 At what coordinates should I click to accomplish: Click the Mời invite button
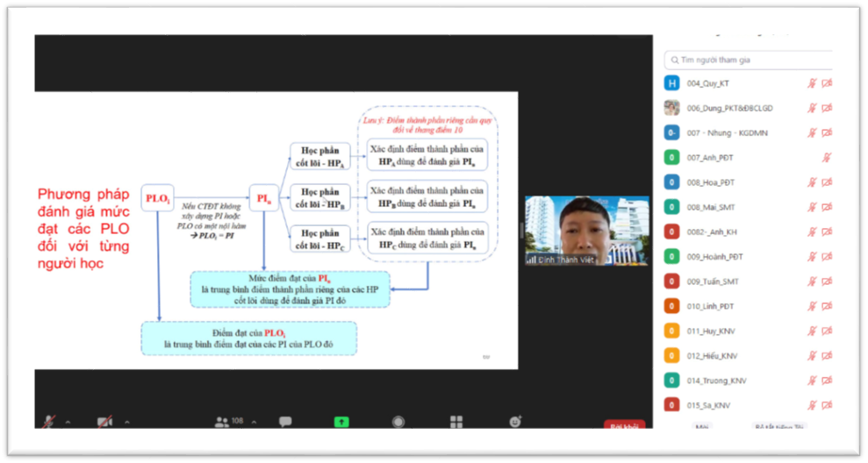click(x=701, y=426)
